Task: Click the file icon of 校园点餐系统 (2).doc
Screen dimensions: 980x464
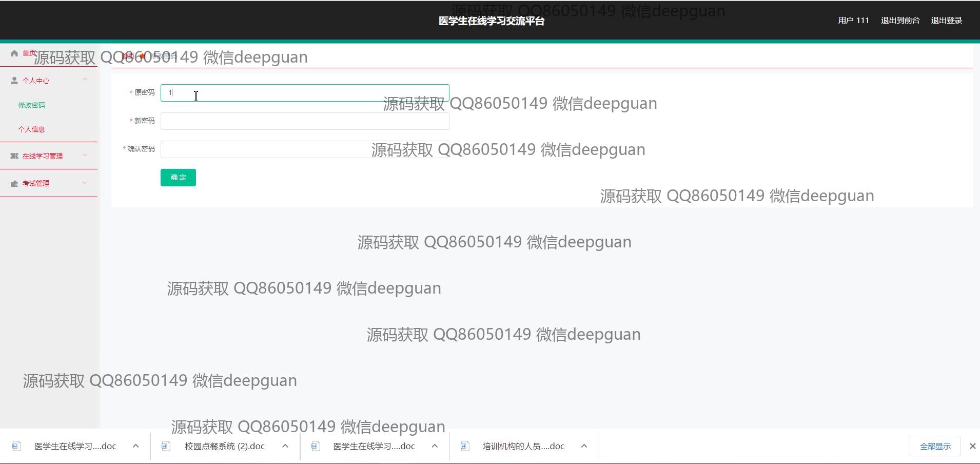Action: [x=166, y=446]
